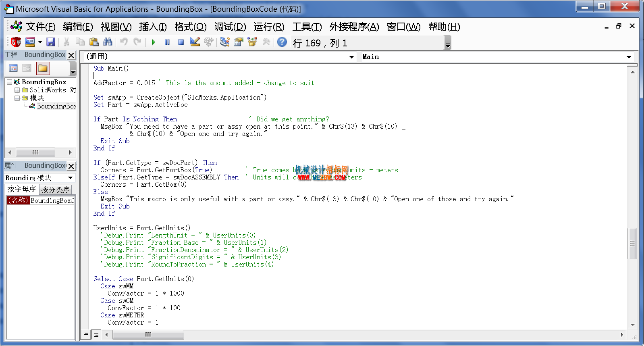Click the Cut scissors icon
This screenshot has height=346, width=644.
tap(67, 42)
